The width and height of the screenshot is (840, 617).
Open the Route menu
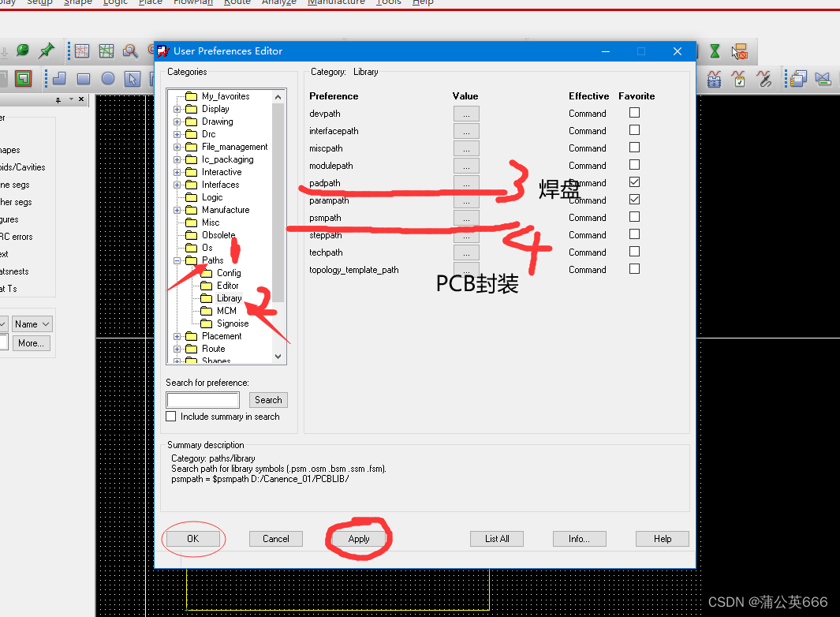(237, 2)
